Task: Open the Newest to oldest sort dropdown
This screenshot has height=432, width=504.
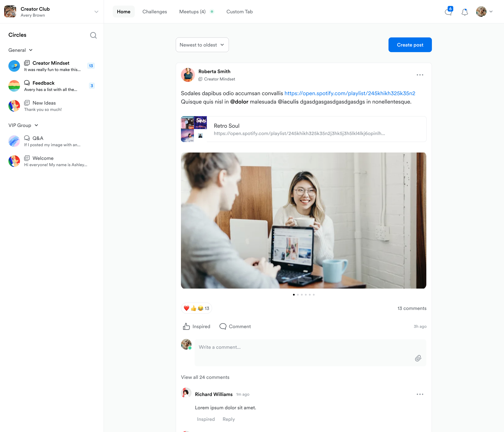Action: 202,45
